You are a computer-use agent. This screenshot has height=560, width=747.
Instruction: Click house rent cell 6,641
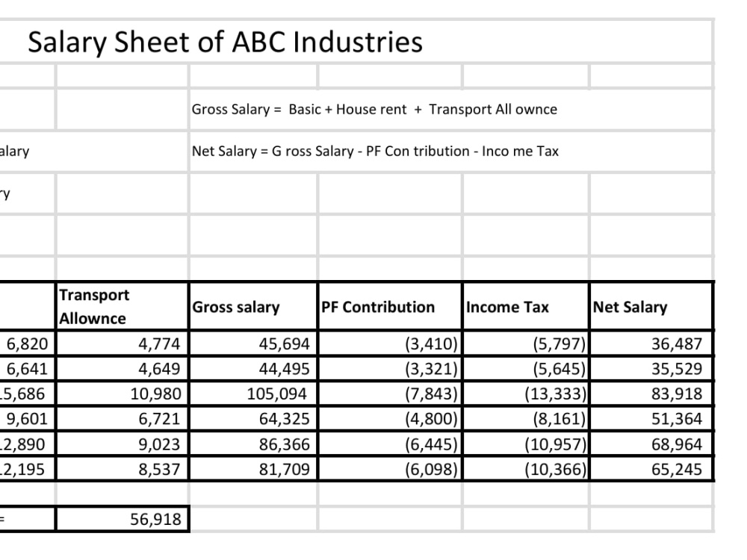pyautogui.click(x=27, y=369)
